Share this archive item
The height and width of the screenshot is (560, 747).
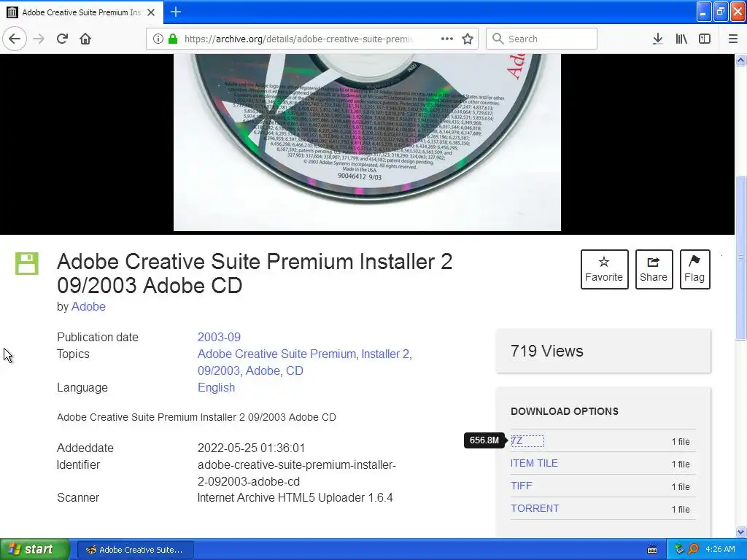[x=654, y=269]
